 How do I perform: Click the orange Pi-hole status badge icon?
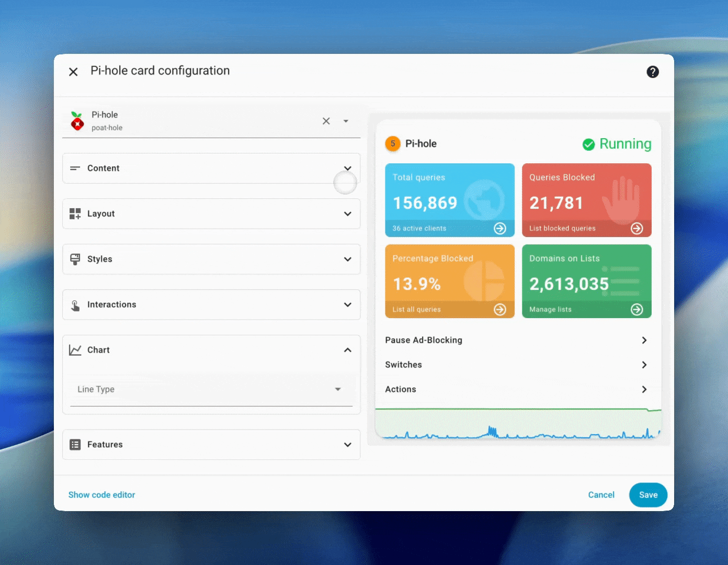[x=392, y=143]
